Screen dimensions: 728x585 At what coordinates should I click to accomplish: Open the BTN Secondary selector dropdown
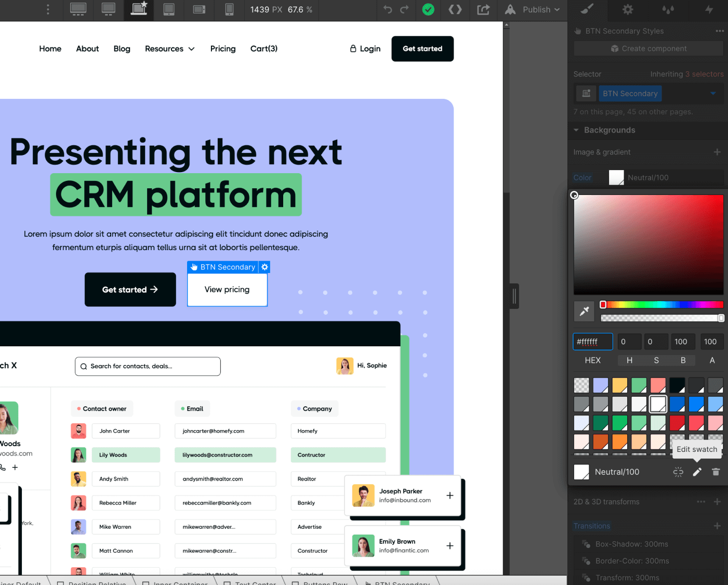pos(713,94)
